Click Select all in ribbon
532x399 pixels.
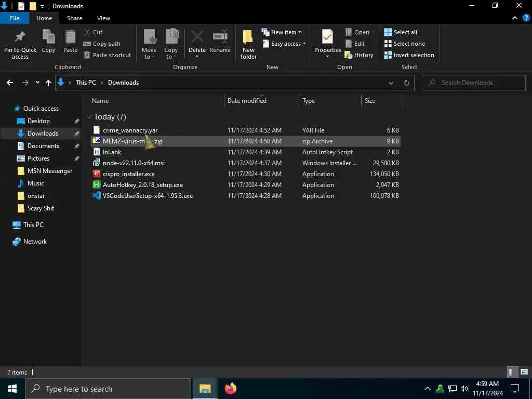point(401,32)
